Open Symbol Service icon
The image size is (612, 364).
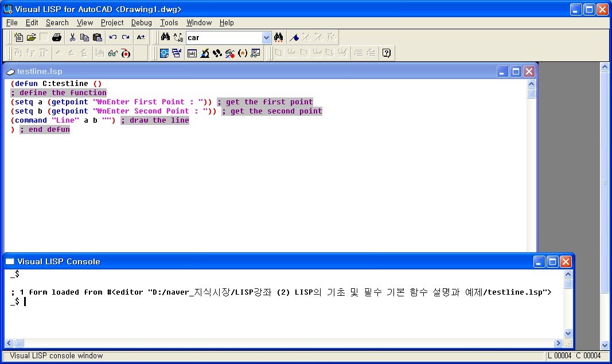click(230, 53)
